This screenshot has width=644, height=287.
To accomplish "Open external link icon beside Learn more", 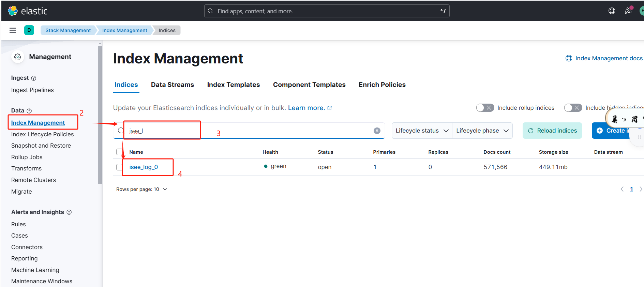I will (x=330, y=108).
